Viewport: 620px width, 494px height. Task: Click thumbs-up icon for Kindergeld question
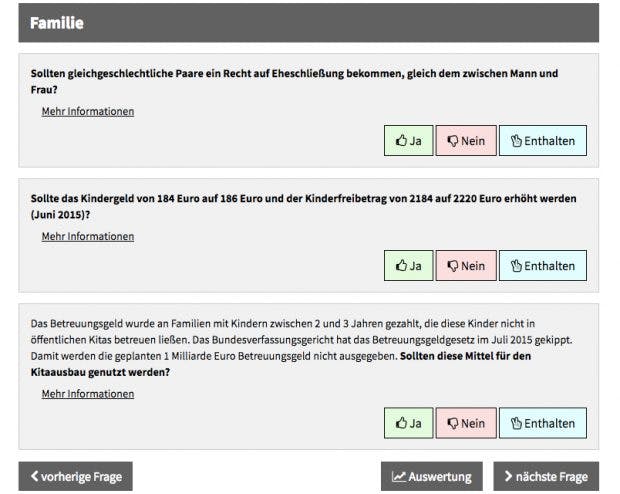[x=401, y=265]
